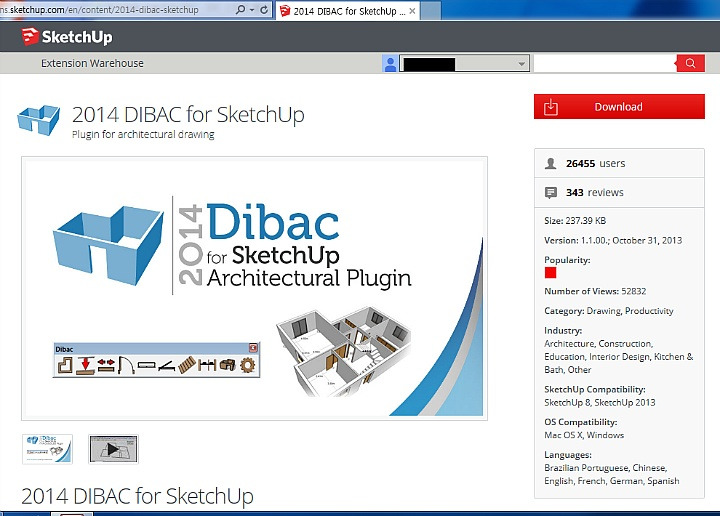Close the '2014 DIBAC for SketchUp' tab
Image resolution: width=720 pixels, height=516 pixels.
(412, 11)
